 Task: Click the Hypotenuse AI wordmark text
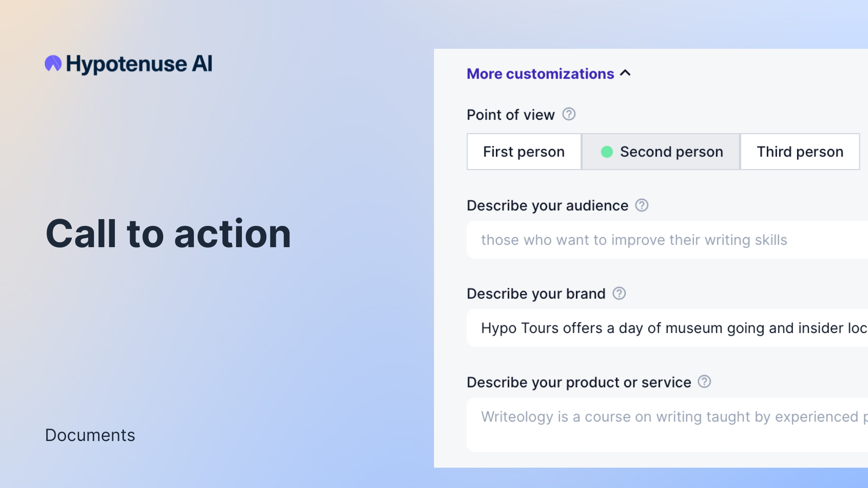139,63
